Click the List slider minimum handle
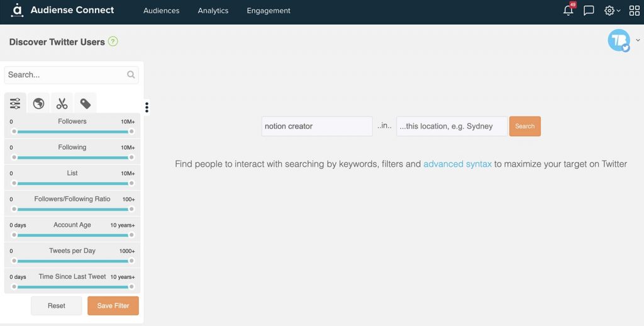The width and height of the screenshot is (644, 326). (x=14, y=183)
